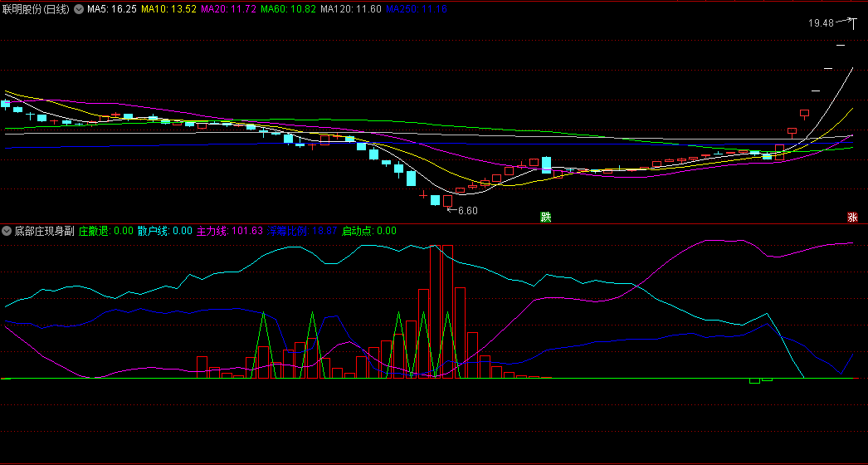Select the yellow MA10 label
The height and width of the screenshot is (465, 868).
[x=168, y=9]
